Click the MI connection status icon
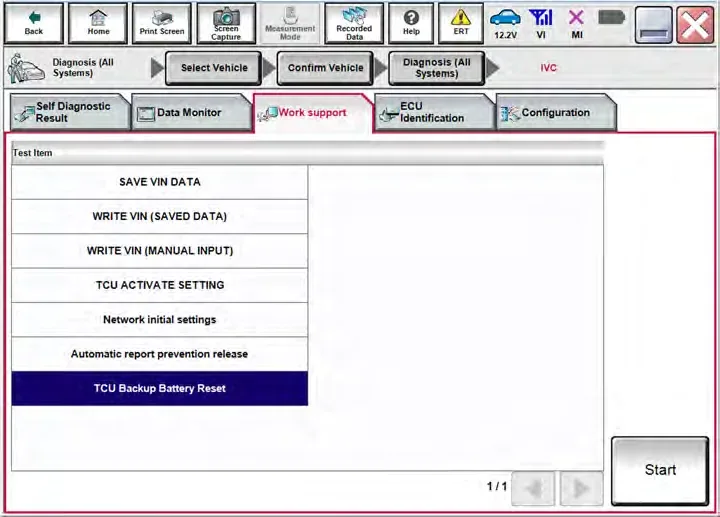Viewport: 720px width, 517px height. coord(576,24)
